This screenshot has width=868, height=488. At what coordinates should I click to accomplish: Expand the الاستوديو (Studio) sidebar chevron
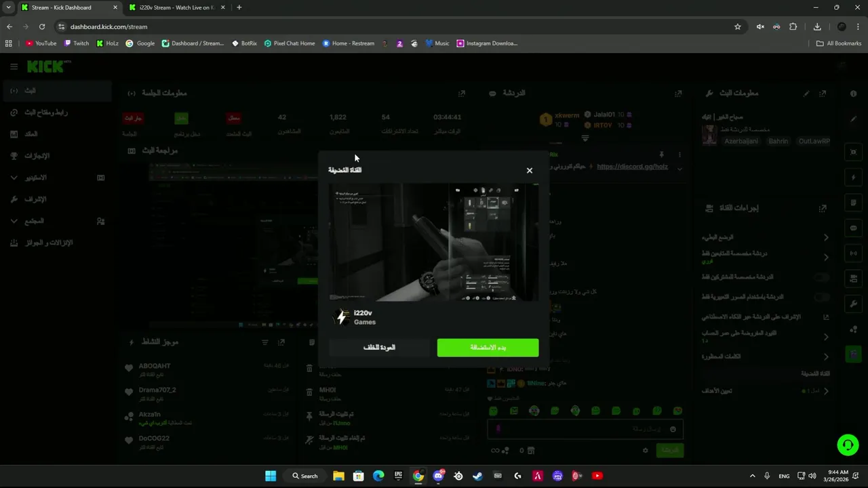click(x=14, y=178)
